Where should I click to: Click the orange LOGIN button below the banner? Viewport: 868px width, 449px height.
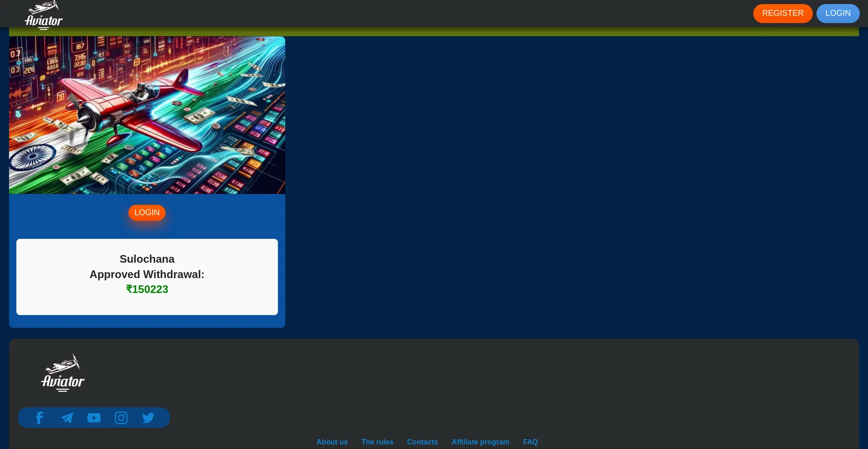pos(147,213)
